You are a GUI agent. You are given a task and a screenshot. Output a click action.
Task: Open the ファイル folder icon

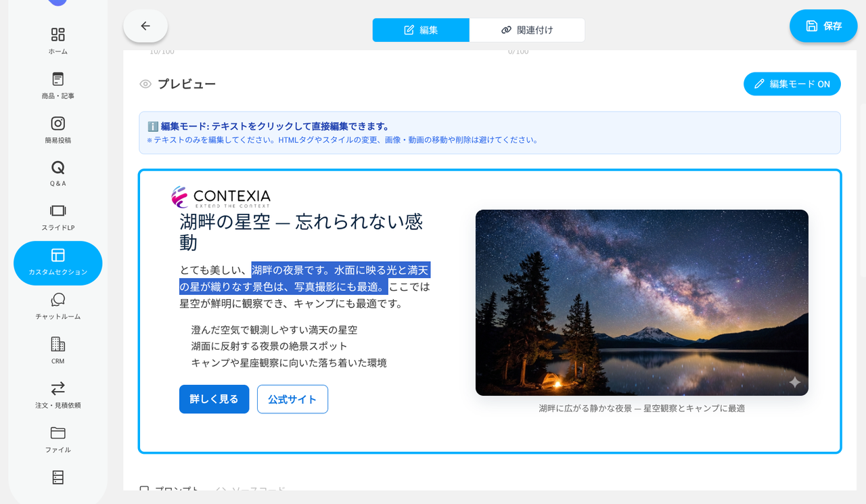click(x=58, y=434)
